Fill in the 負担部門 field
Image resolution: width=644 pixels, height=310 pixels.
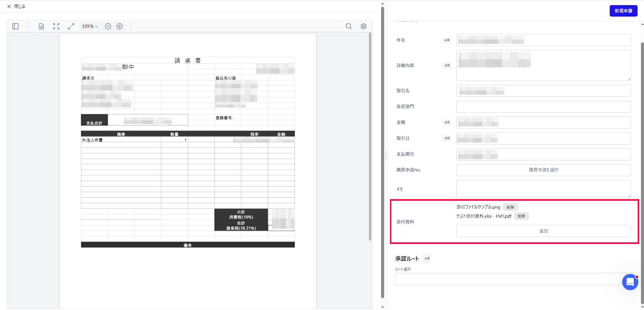click(543, 107)
